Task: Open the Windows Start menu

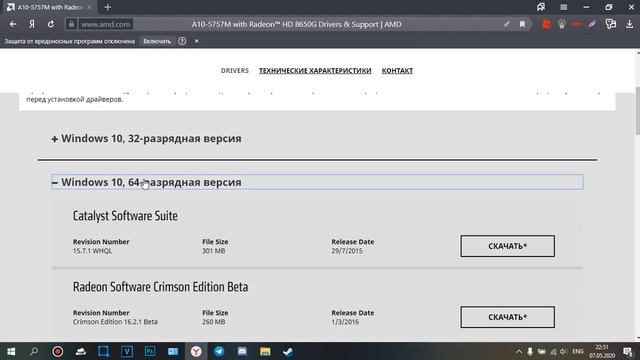Action: [x=11, y=351]
